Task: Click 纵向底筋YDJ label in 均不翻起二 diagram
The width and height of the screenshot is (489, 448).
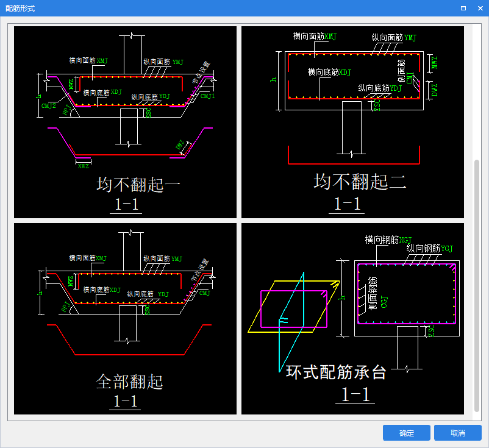Action: tap(379, 88)
